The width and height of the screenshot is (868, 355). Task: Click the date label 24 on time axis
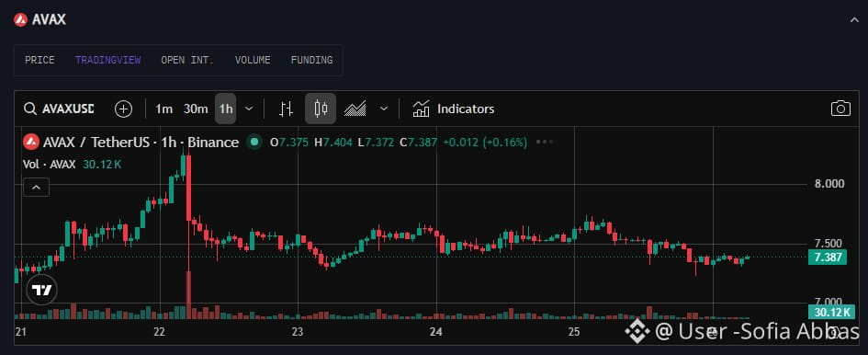436,332
